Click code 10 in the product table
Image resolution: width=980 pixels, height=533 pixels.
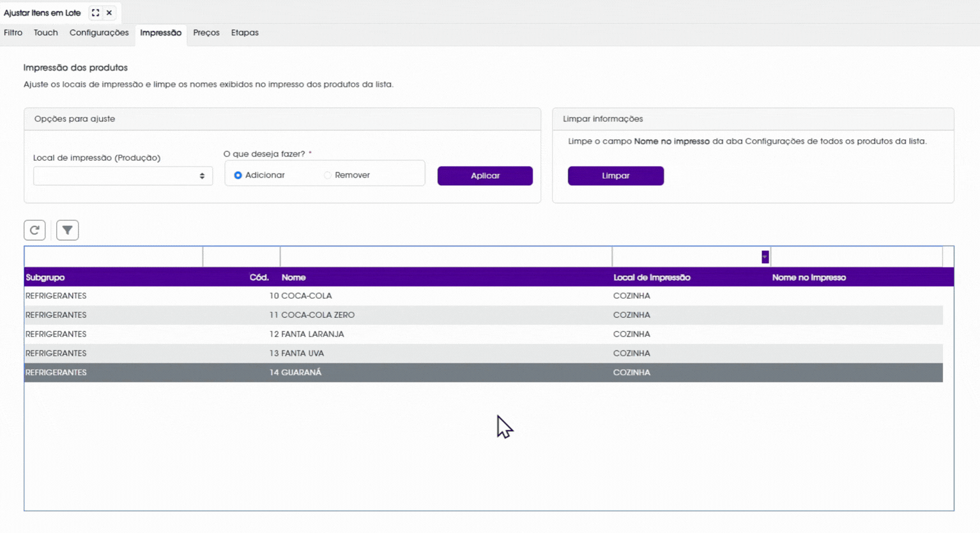[x=274, y=296]
